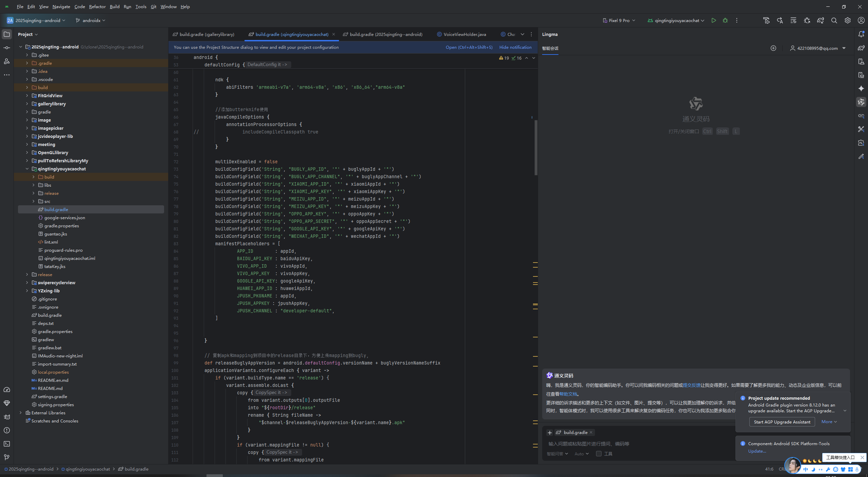Open Search Everywhere magnifier icon
The height and width of the screenshot is (477, 868).
point(834,20)
